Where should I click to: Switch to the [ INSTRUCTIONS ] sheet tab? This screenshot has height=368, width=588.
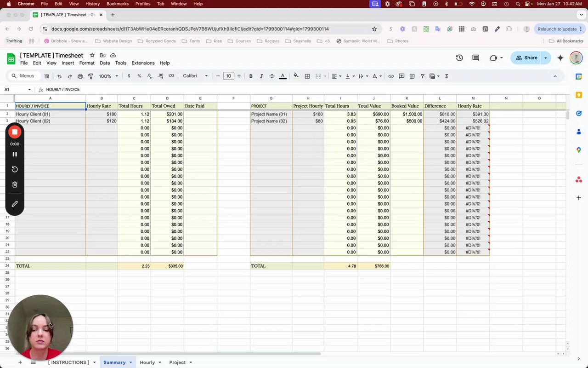point(68,362)
